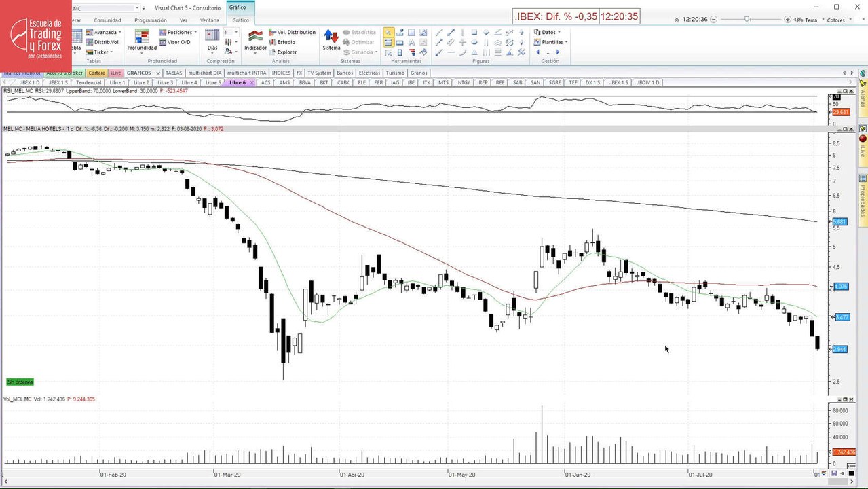Switch to the TV System workspace tab
The width and height of the screenshot is (868, 489).
click(x=319, y=73)
